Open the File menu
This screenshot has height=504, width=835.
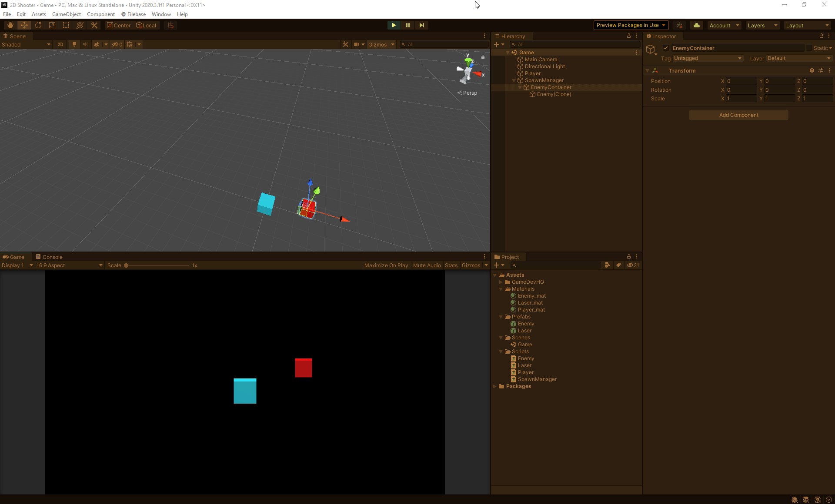(x=7, y=14)
